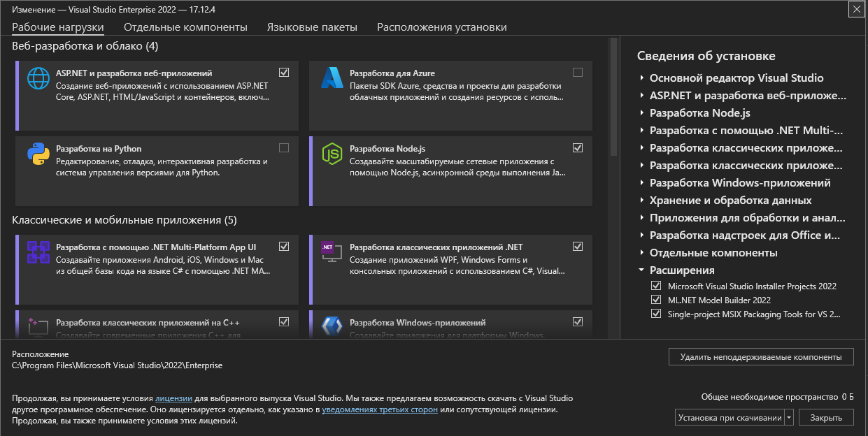Open the лицензии link

click(169, 398)
